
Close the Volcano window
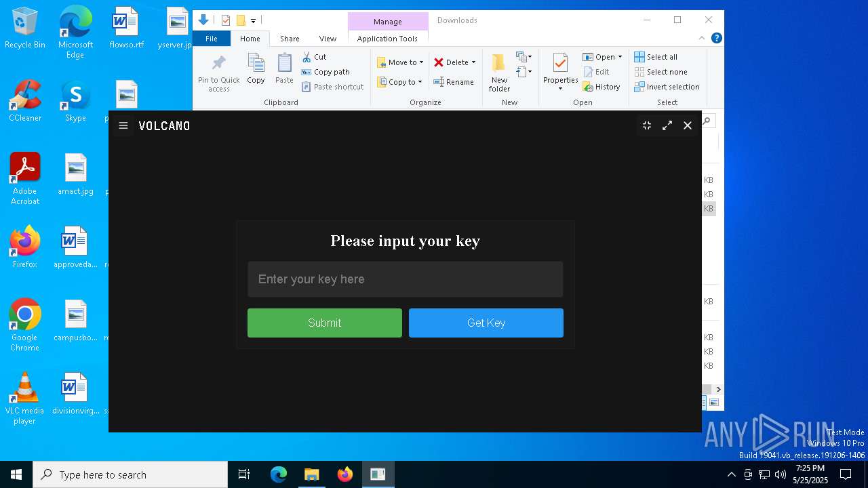click(688, 125)
